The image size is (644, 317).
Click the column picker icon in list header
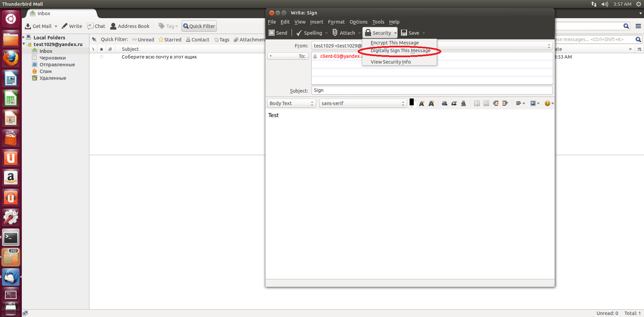coord(639,49)
